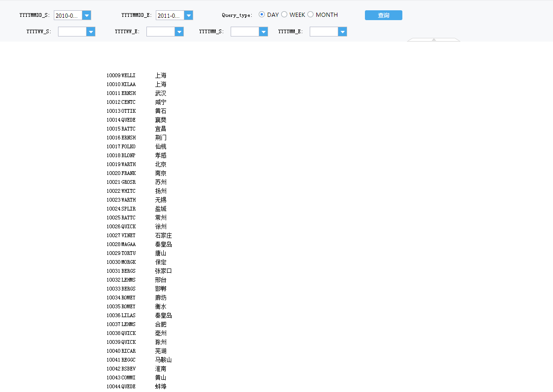This screenshot has width=553, height=392.
Task: Select the row 10024 SPLIR
Action: 137,209
